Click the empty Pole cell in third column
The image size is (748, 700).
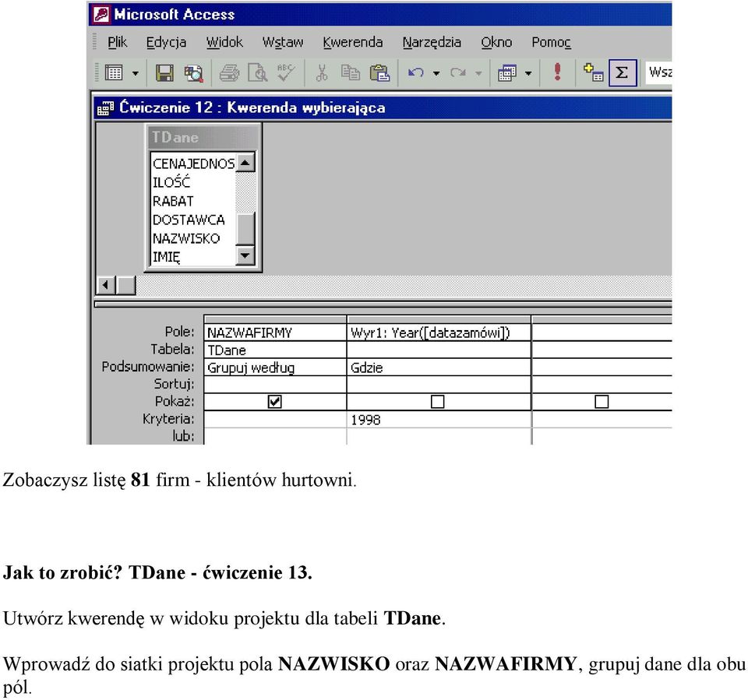pyautogui.click(x=602, y=332)
